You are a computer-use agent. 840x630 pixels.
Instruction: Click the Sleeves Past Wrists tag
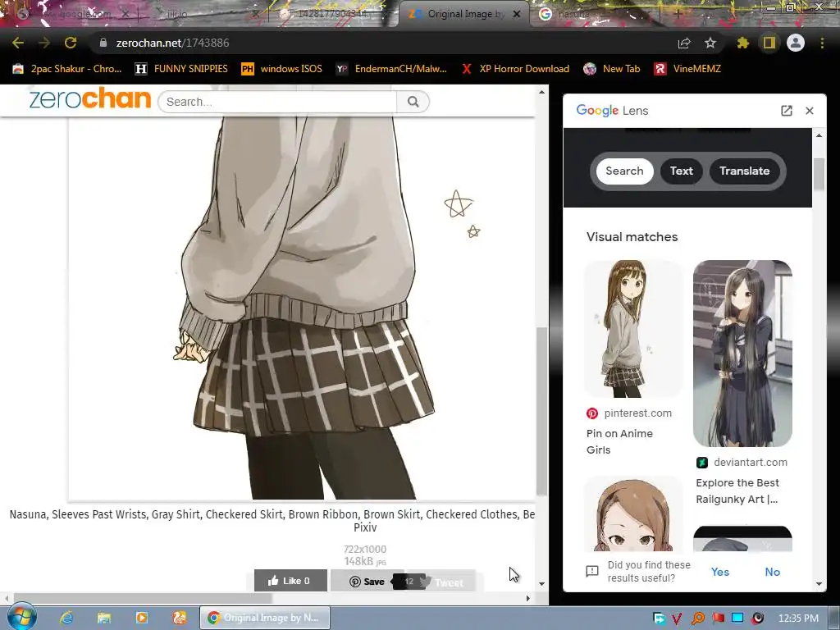[98, 514]
